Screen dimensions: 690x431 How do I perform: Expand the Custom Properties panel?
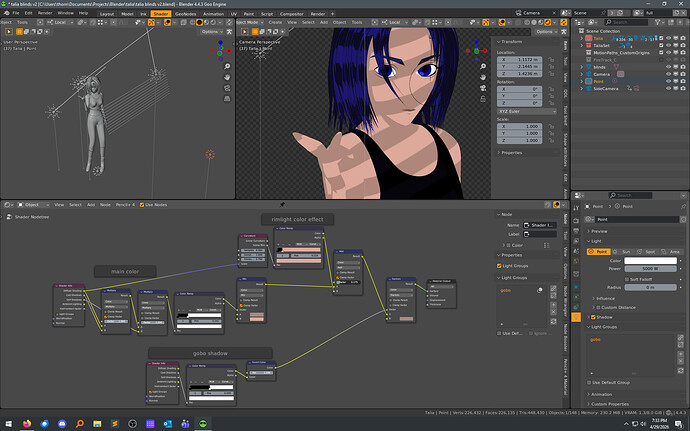(x=589, y=404)
